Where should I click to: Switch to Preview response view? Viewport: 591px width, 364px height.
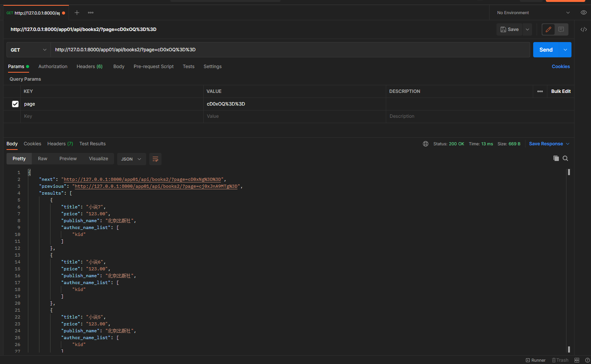[68, 159]
